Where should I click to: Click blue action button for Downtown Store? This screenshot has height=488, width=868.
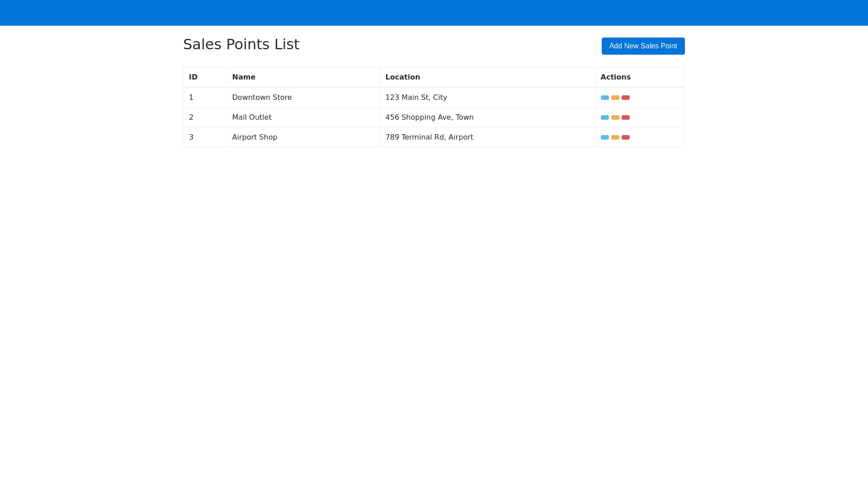[604, 98]
